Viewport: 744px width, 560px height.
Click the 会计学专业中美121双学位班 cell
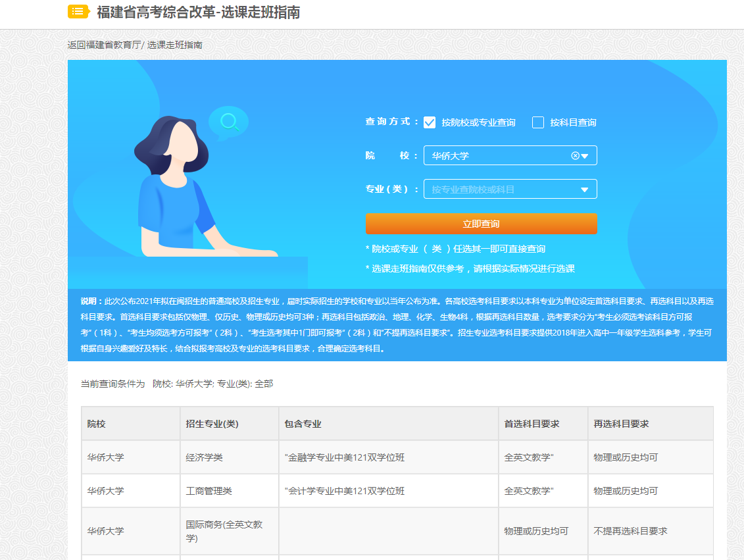(x=388, y=491)
